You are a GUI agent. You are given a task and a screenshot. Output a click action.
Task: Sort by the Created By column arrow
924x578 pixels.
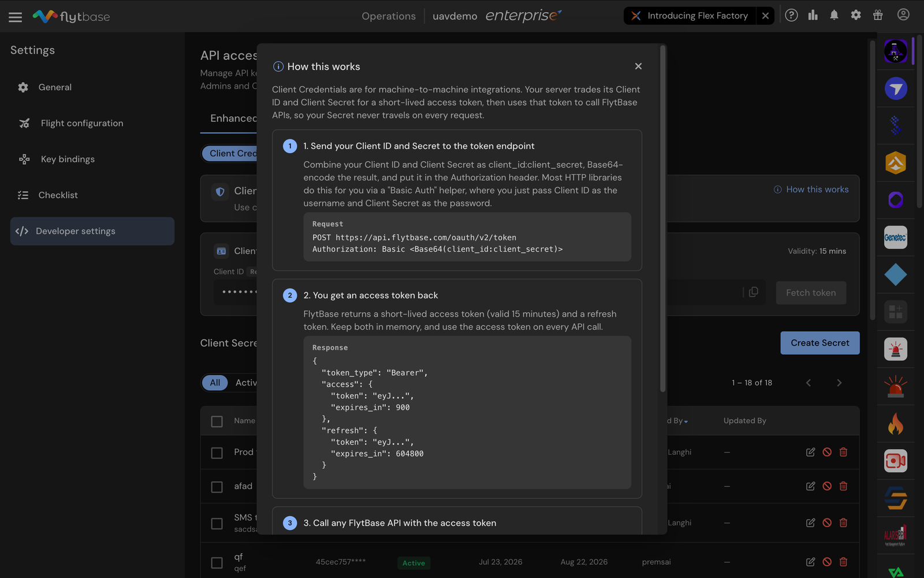click(685, 421)
